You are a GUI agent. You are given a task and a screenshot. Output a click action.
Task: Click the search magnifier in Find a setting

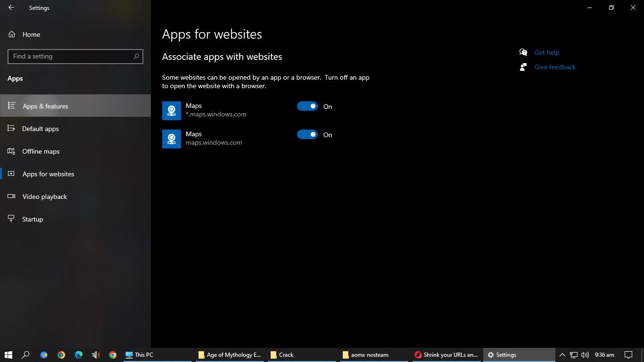pos(136,56)
